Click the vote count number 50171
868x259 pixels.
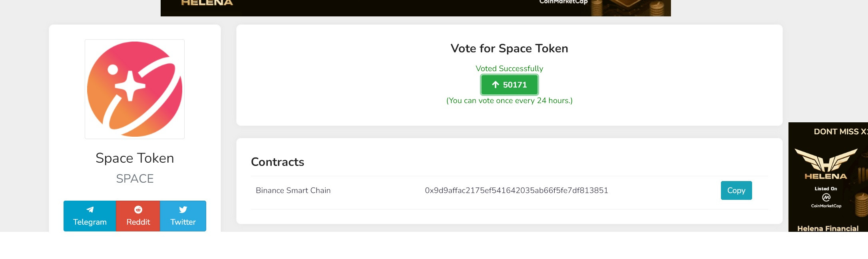(x=515, y=85)
